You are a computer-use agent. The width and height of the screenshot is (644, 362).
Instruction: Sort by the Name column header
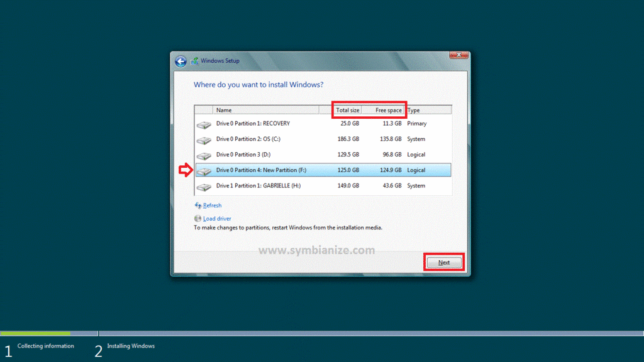[x=266, y=110]
